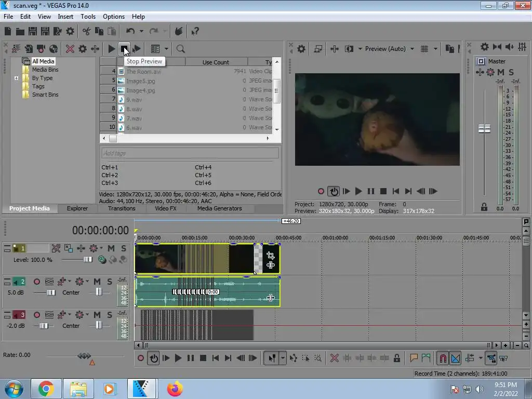Toggle Automatic Crossfades button
Image resolution: width=532 pixels, height=399 pixels.
point(455,358)
